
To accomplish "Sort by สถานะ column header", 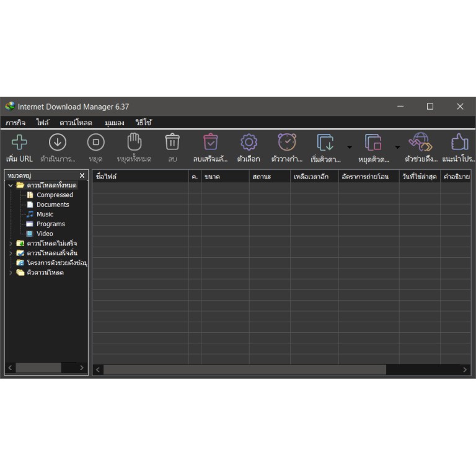I will [270, 177].
